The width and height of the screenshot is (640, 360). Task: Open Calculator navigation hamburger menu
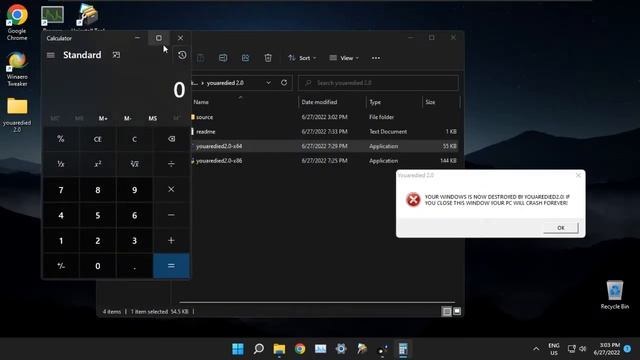point(51,55)
